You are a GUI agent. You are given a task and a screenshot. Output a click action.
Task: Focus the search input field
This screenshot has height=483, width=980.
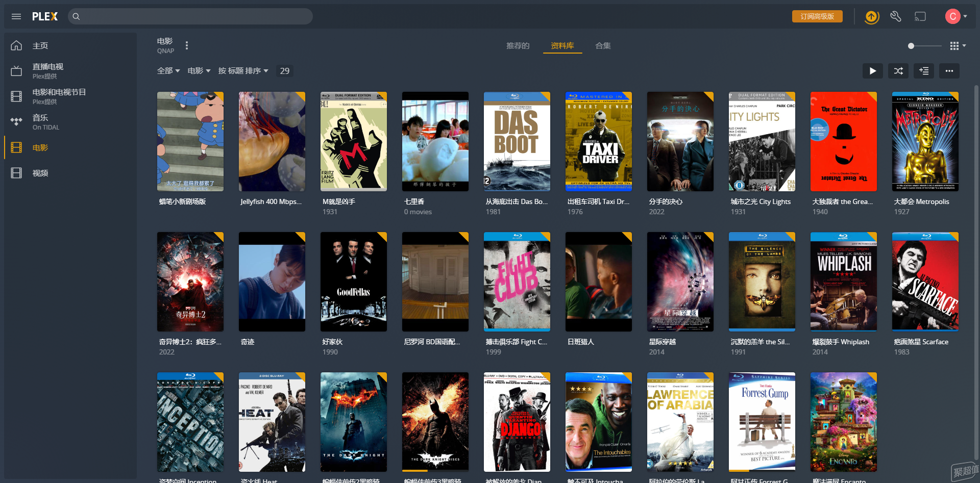(x=190, y=16)
